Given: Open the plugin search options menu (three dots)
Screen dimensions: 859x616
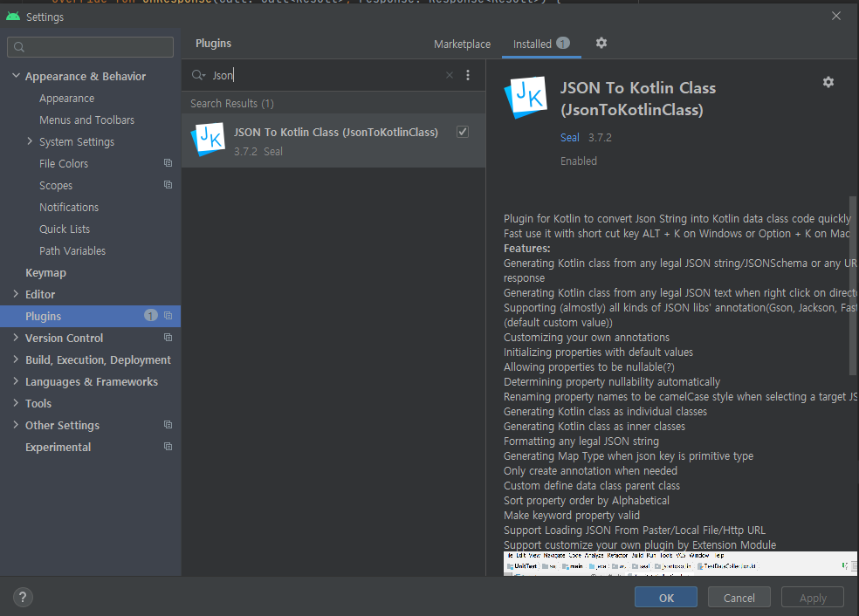Looking at the screenshot, I should (x=467, y=75).
